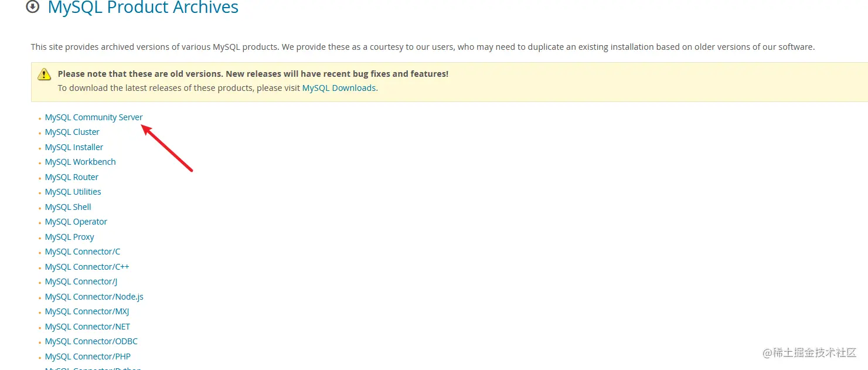Click the download arrow icon beside page title
This screenshot has height=370, width=868.
(33, 7)
